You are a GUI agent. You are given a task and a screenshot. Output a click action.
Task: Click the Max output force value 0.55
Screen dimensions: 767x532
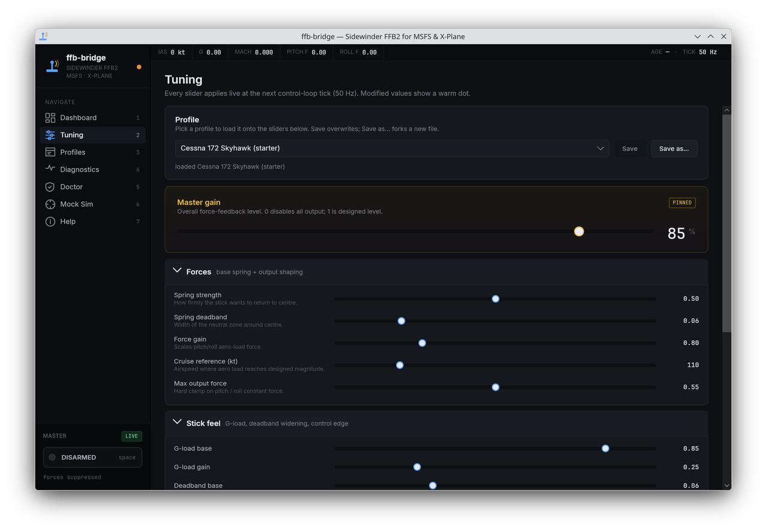tap(691, 387)
